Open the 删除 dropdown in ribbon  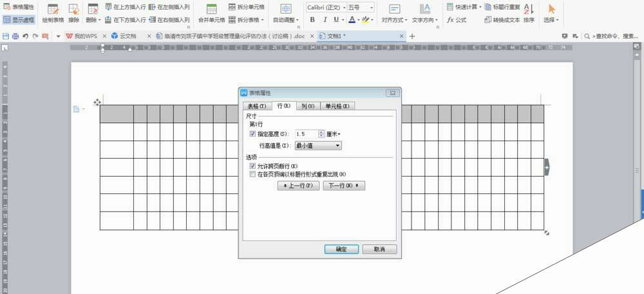pyautogui.click(x=93, y=13)
